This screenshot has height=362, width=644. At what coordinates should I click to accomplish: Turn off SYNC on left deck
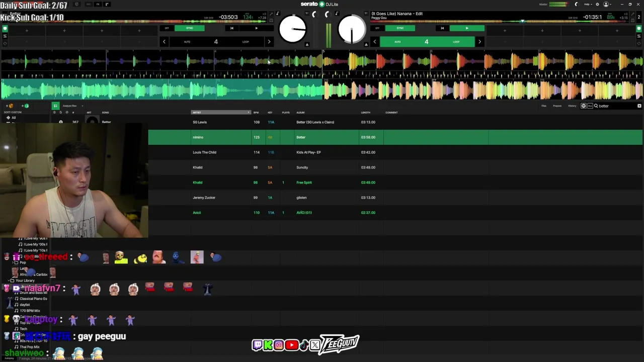click(190, 28)
